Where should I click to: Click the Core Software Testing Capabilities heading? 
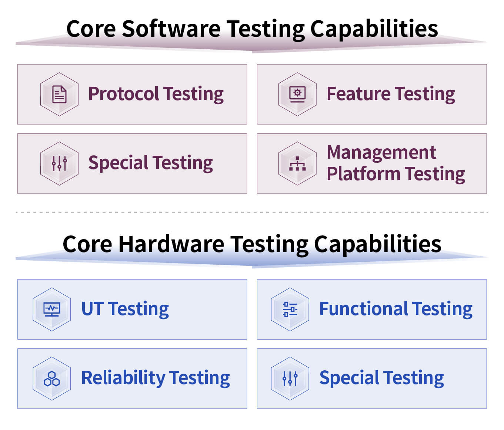(x=252, y=29)
